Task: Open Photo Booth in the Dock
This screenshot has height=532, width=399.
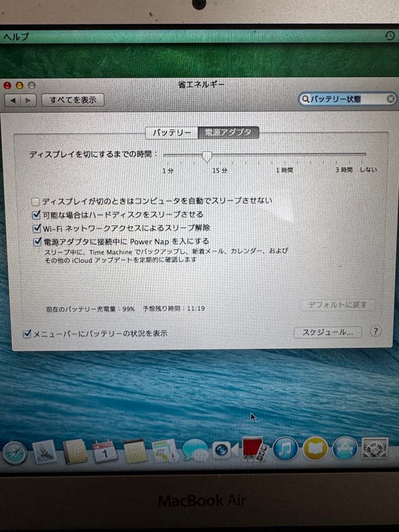Action: (x=255, y=449)
